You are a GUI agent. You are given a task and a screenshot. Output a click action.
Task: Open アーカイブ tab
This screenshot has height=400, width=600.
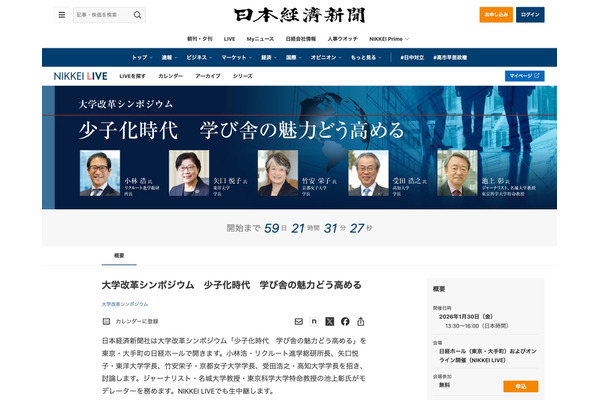pos(208,76)
